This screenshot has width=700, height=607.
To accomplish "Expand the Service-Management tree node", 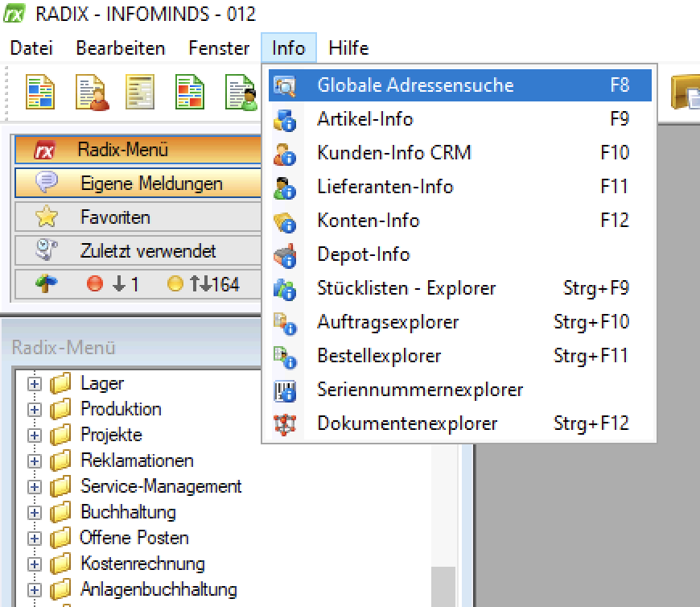I will [x=35, y=487].
